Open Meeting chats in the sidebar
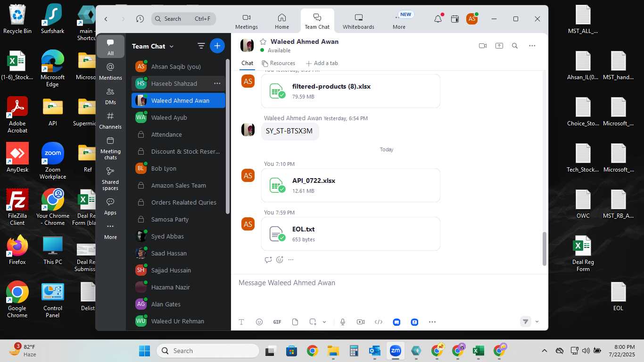 tap(110, 148)
